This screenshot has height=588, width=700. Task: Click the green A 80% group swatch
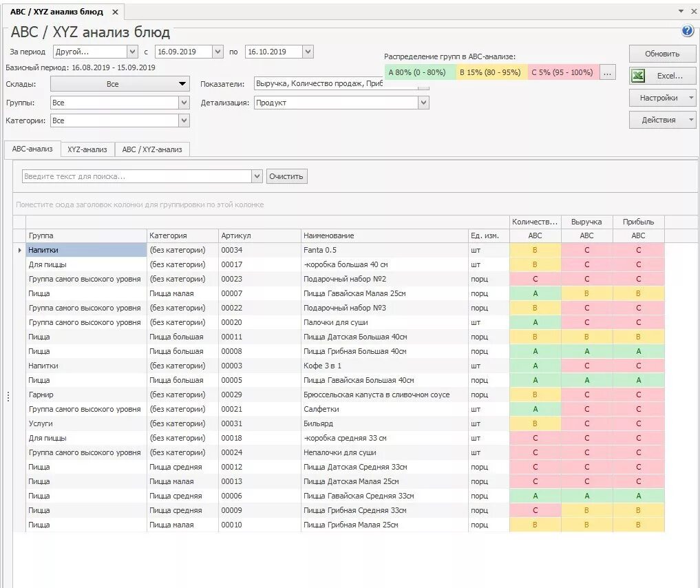(420, 72)
